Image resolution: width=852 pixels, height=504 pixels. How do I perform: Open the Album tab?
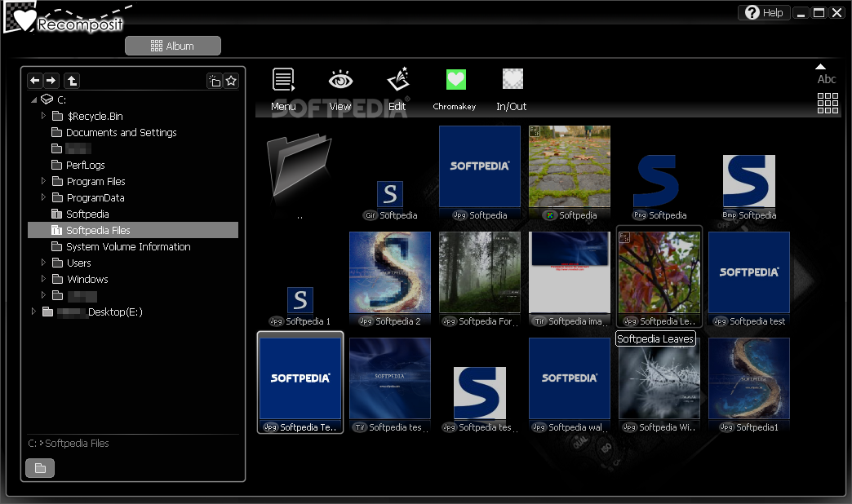pos(173,46)
